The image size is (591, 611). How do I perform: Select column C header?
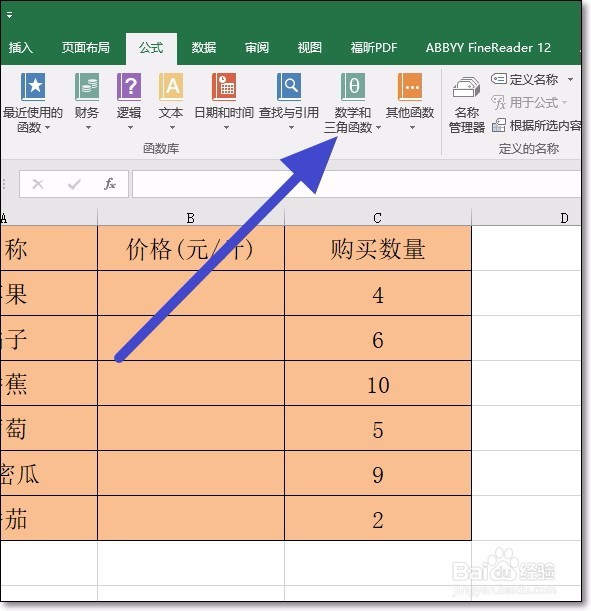(x=378, y=218)
